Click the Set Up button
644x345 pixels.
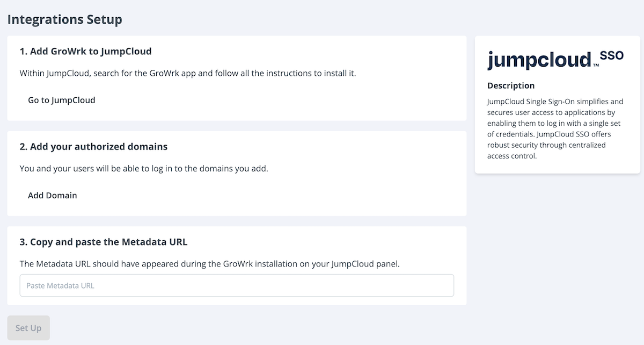click(x=28, y=328)
